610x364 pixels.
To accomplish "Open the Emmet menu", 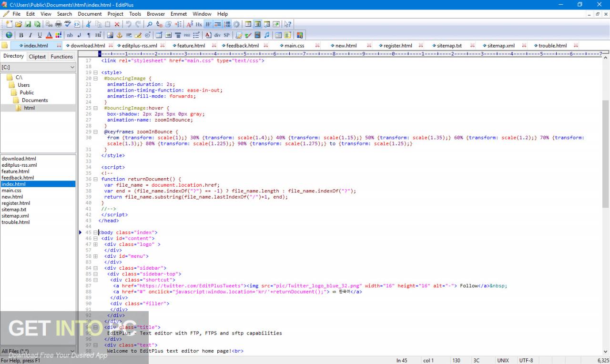I will 179,14.
